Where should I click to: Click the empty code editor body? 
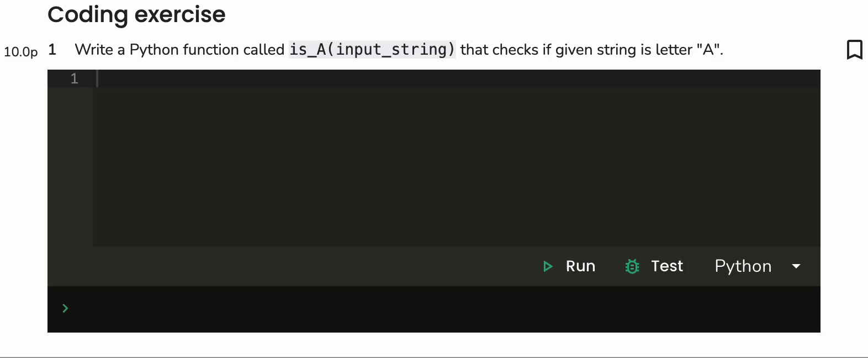tap(457, 166)
